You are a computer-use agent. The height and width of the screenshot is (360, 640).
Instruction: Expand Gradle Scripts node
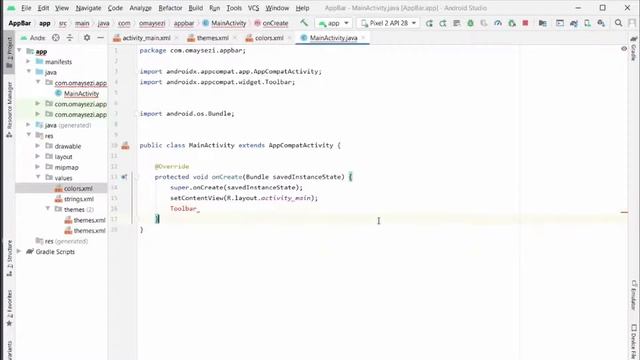19,251
